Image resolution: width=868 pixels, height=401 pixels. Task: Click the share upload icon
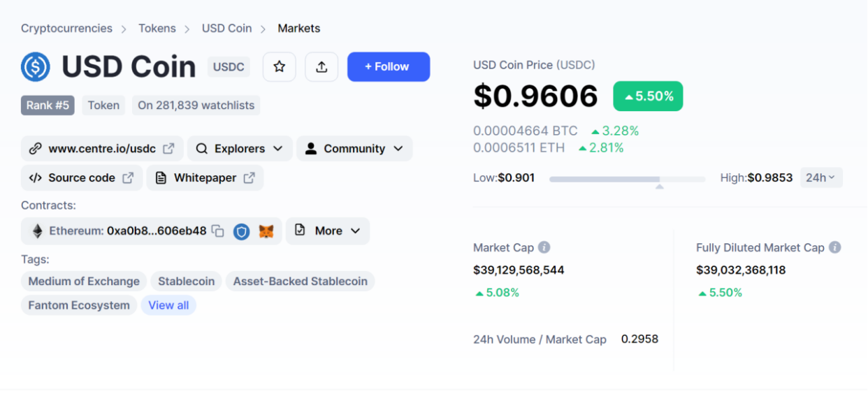321,67
